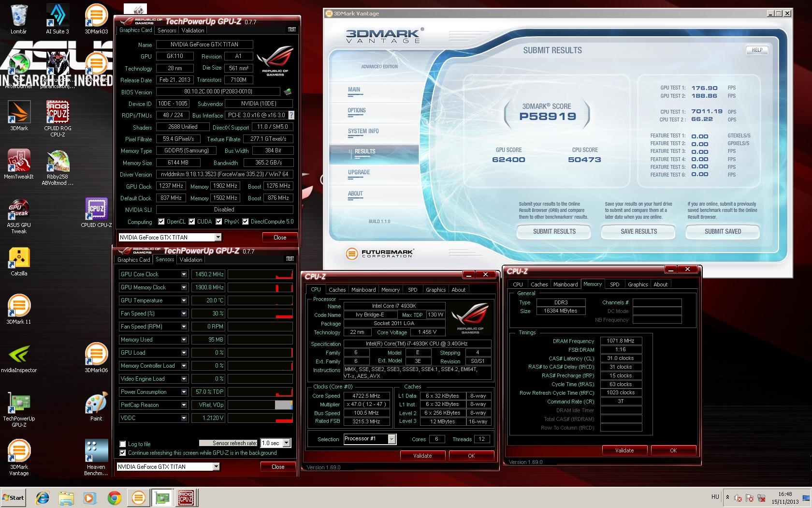The image size is (812, 508).
Task: Click the GPU Temperature sensor graph
Action: [x=260, y=300]
